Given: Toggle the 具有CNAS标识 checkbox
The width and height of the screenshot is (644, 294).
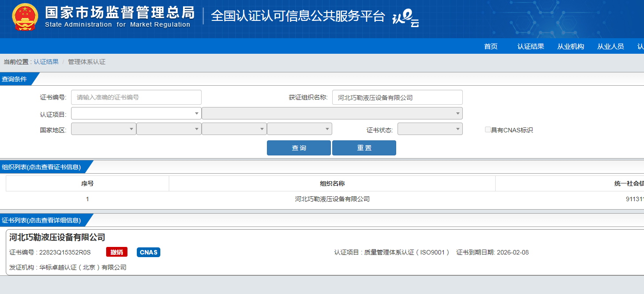Looking at the screenshot, I should tap(488, 130).
